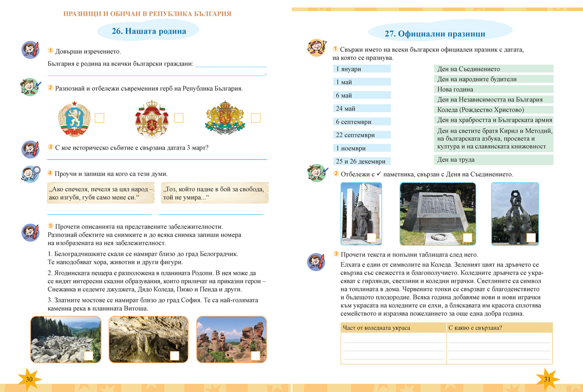This screenshot has height=392, width=583.
Task: Check the box on the cave photo
Action: click(x=174, y=356)
